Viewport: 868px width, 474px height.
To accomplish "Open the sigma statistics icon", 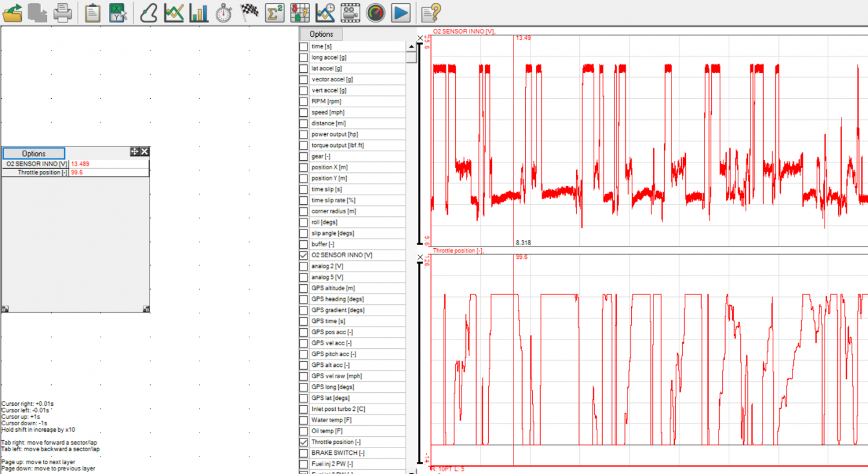I will [274, 12].
